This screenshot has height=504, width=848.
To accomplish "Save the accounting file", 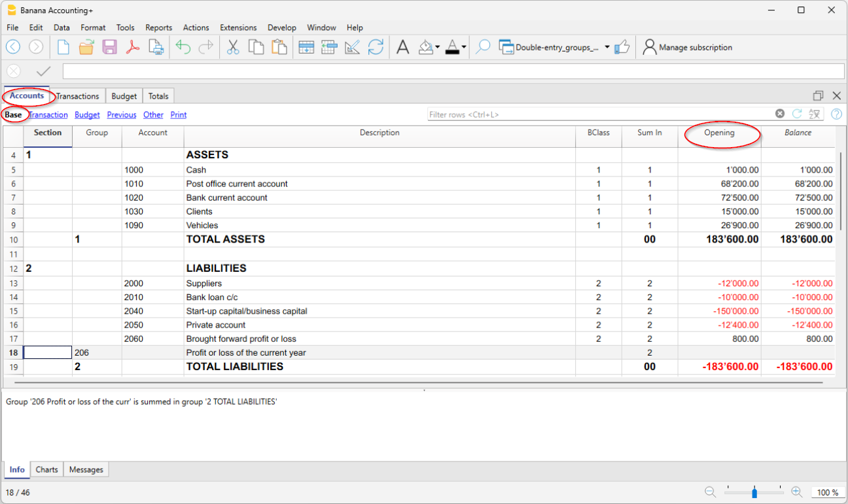I will point(109,46).
